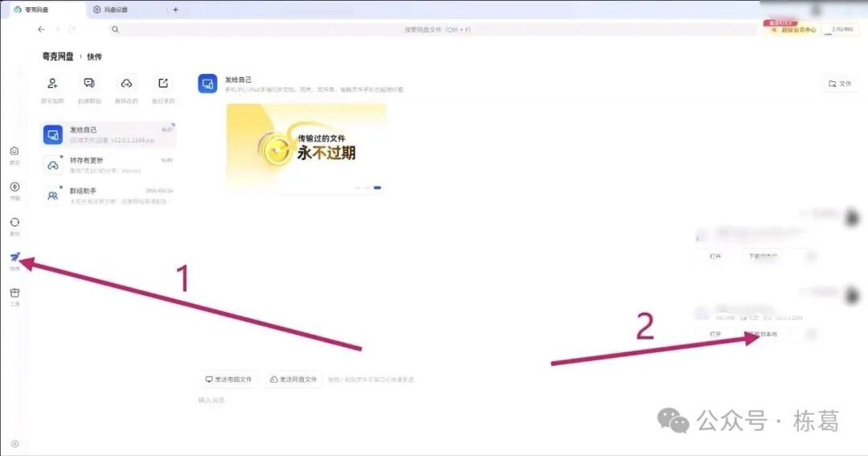Click the cloud icon beside create group
868x456 pixels.
tap(126, 84)
